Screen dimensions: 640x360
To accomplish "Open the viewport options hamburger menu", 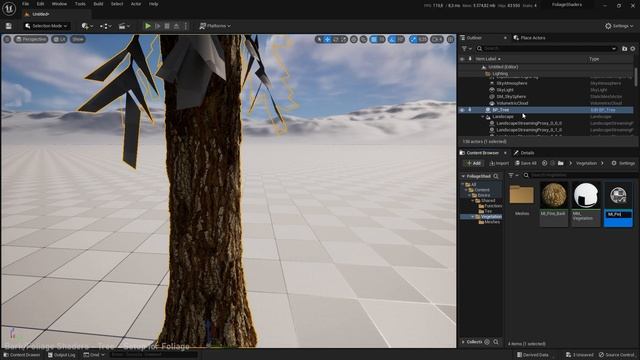I will [7, 40].
